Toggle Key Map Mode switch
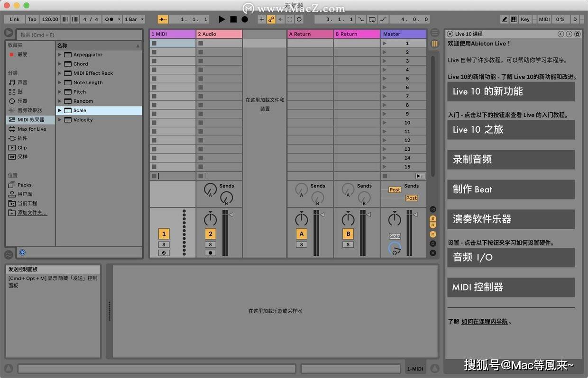Image resolution: width=588 pixels, height=378 pixels. pyautogui.click(x=525, y=19)
